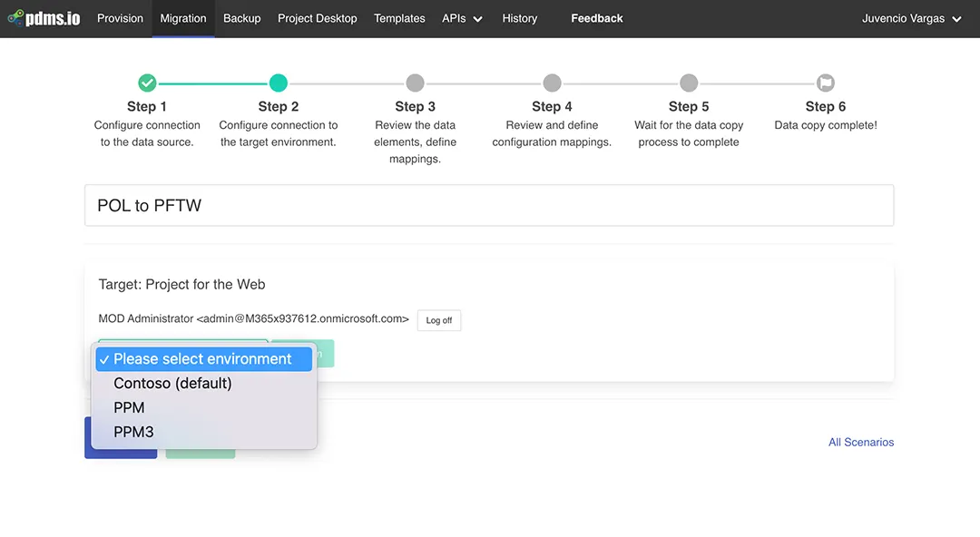Screen dimensions: 980x537
Task: Expand the APIs dropdown menu
Action: (462, 18)
